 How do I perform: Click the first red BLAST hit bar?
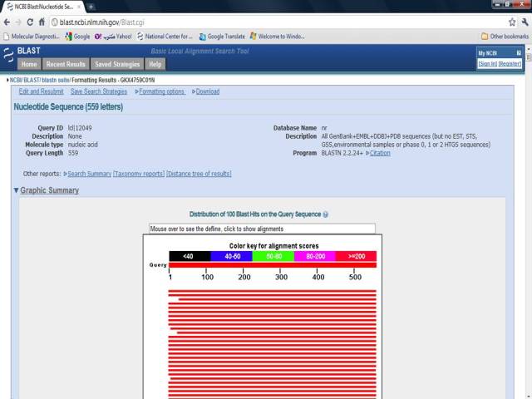click(x=273, y=291)
